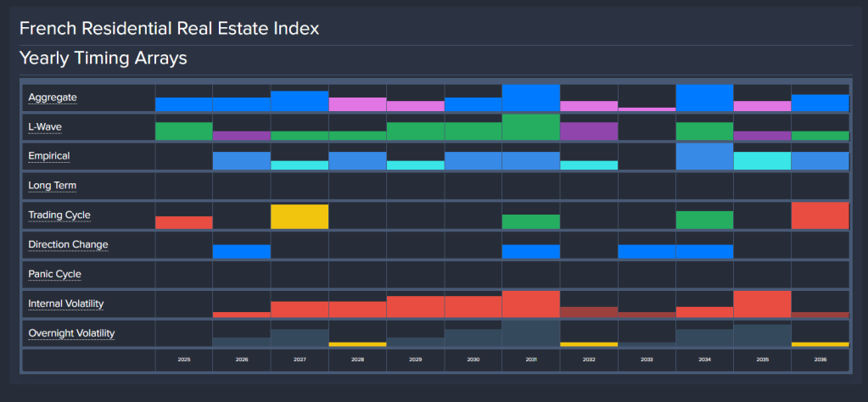868x402 pixels.
Task: Click the purple L-Wave bar for 2026
Action: pyautogui.click(x=241, y=136)
